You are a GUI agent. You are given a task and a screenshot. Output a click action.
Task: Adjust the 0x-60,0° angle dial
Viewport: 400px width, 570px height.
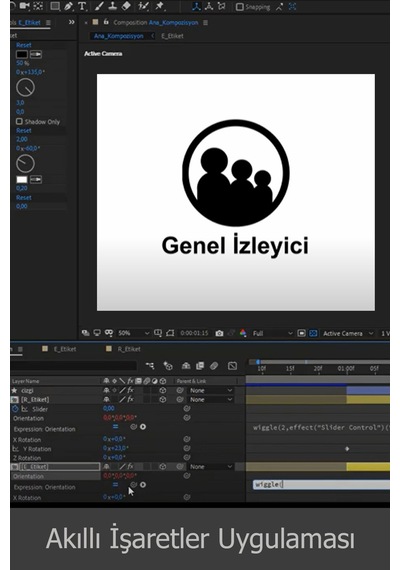click(x=25, y=164)
